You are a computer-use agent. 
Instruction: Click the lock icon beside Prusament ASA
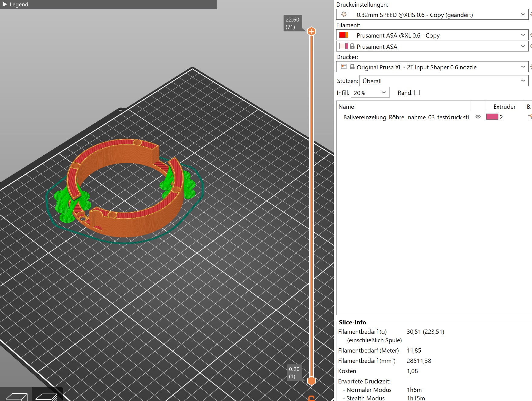[352, 46]
